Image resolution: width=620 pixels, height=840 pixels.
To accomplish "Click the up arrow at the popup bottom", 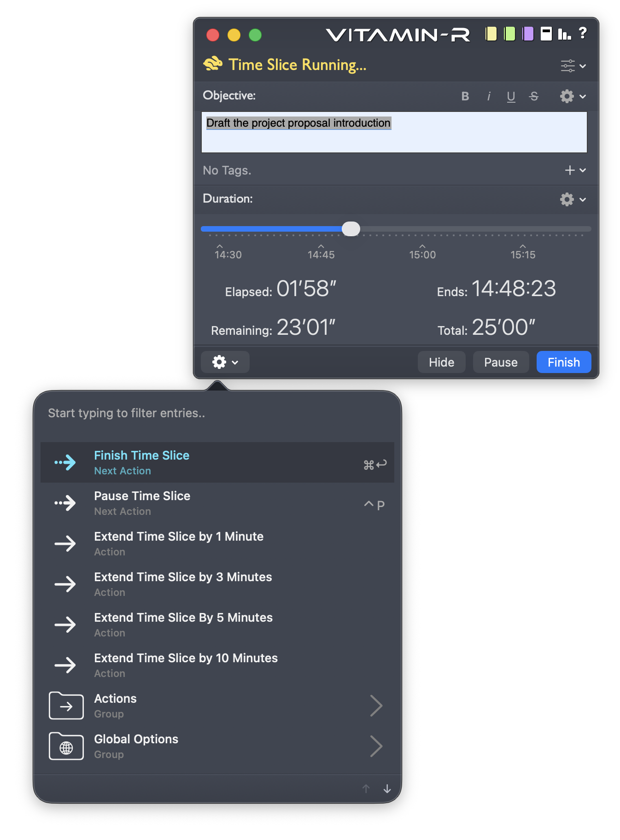I will [366, 789].
